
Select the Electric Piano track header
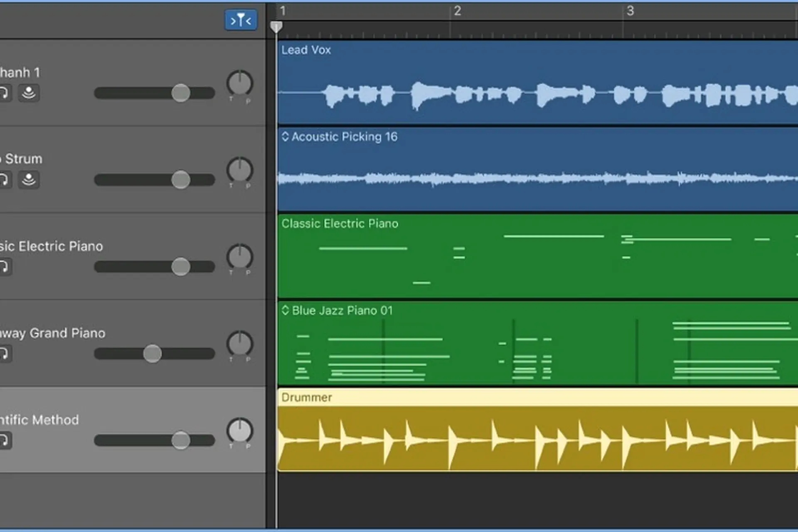(133, 256)
